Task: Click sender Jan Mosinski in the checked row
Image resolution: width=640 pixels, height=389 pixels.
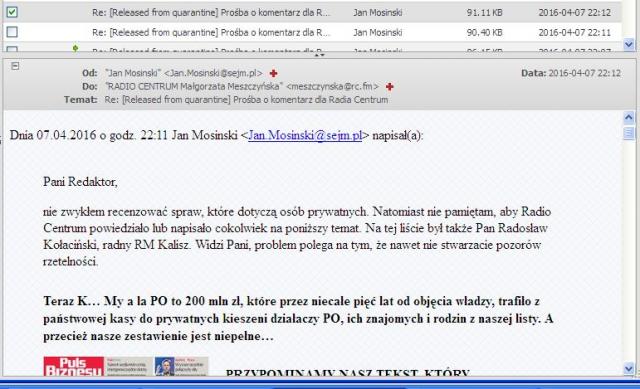Action: tap(378, 13)
